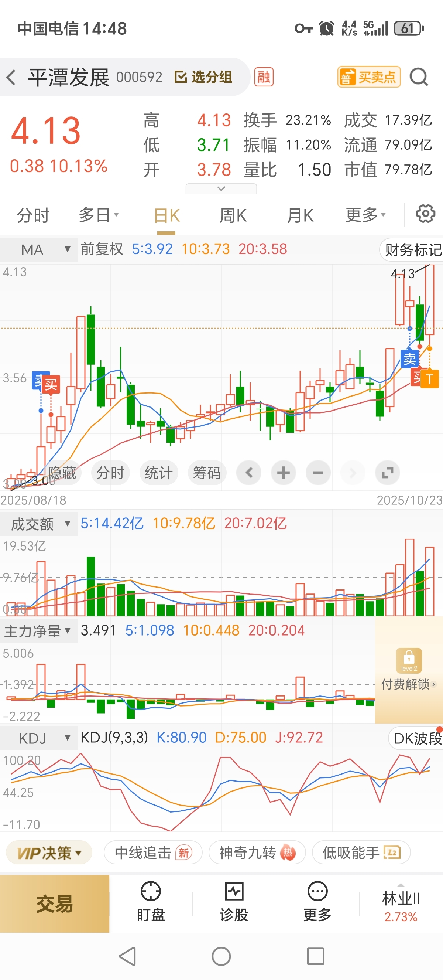The height and width of the screenshot is (980, 443).
Task: Tap the 融 margin trading badge
Action: pos(264,77)
